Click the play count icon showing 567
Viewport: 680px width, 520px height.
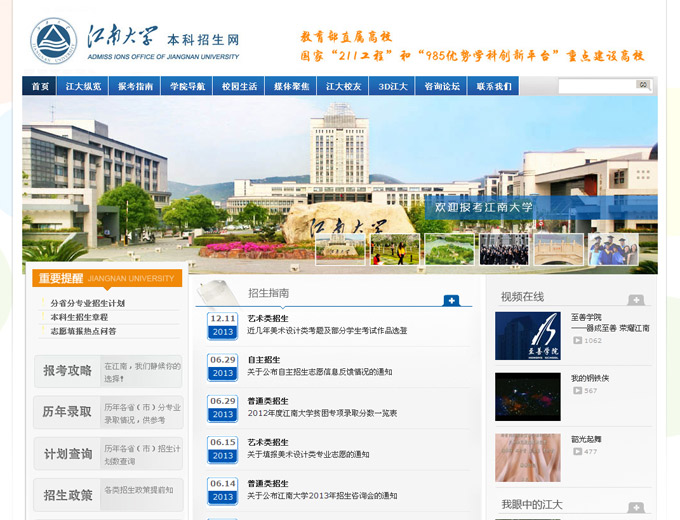pyautogui.click(x=578, y=391)
